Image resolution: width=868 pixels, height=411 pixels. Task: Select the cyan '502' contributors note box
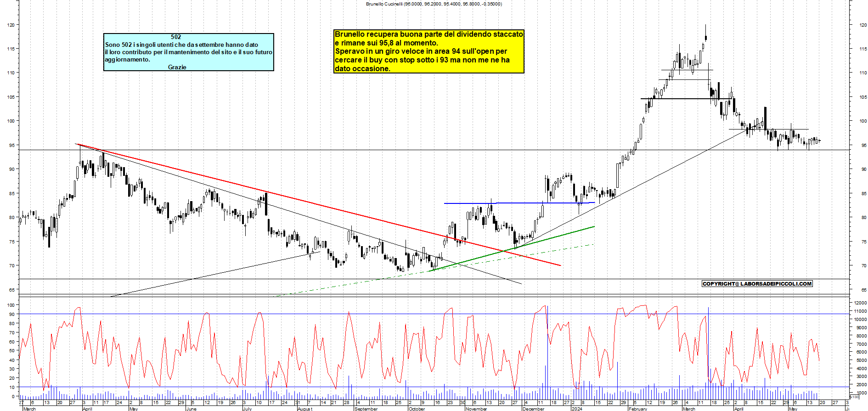pyautogui.click(x=189, y=52)
